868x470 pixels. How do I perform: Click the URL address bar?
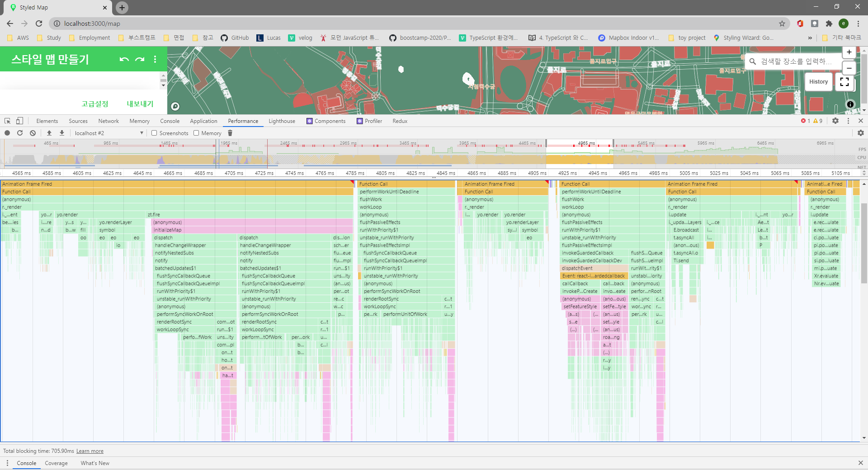(416, 23)
